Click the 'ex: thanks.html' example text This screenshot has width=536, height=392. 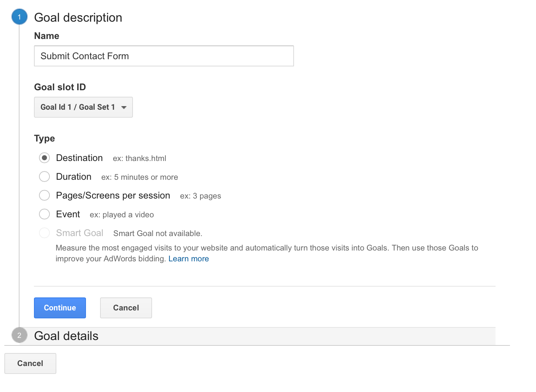(x=139, y=158)
